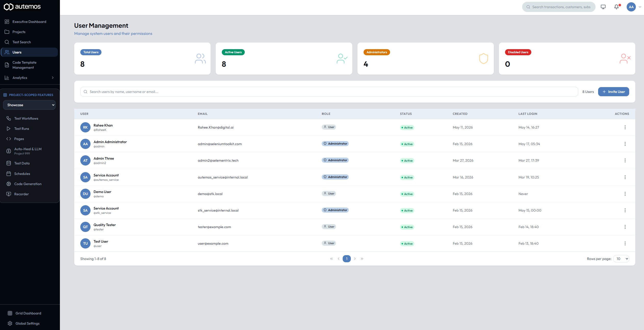Click the Recorder screen icon
The height and width of the screenshot is (330, 644).
tap(9, 194)
